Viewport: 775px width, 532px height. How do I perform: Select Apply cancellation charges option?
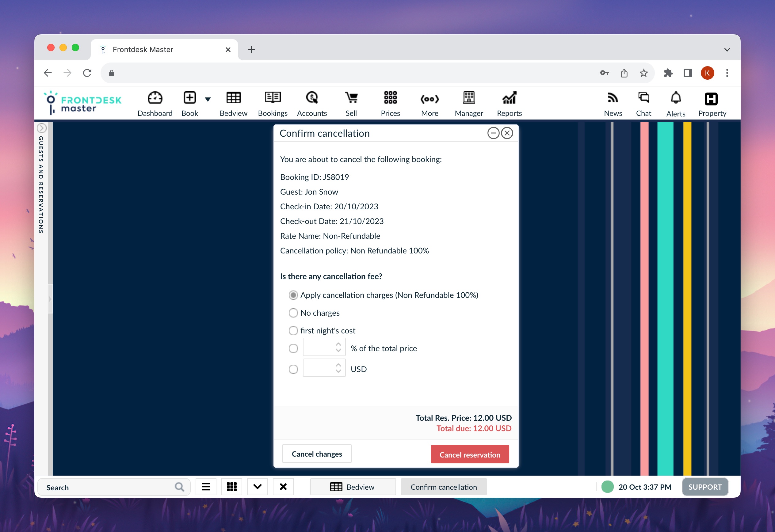click(293, 295)
